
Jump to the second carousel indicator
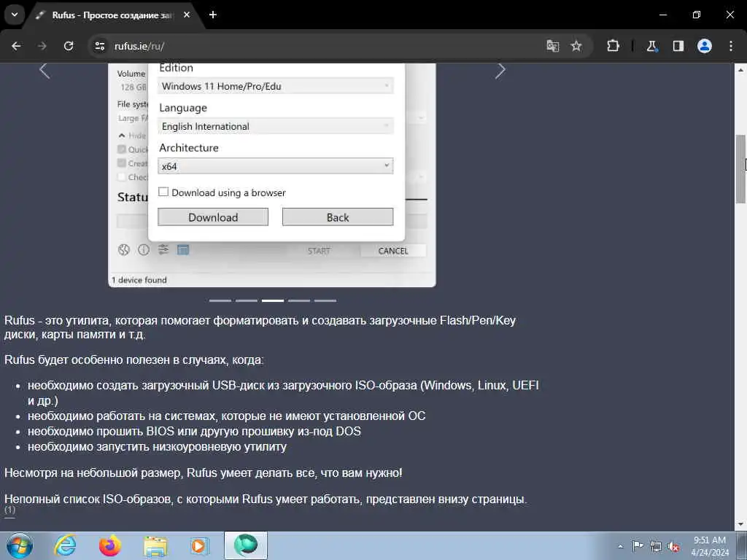pyautogui.click(x=247, y=300)
